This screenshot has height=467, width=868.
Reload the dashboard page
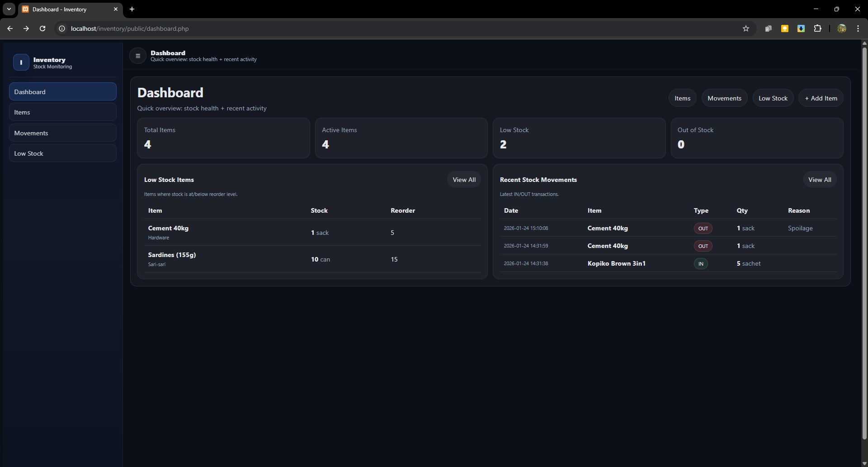coord(42,29)
